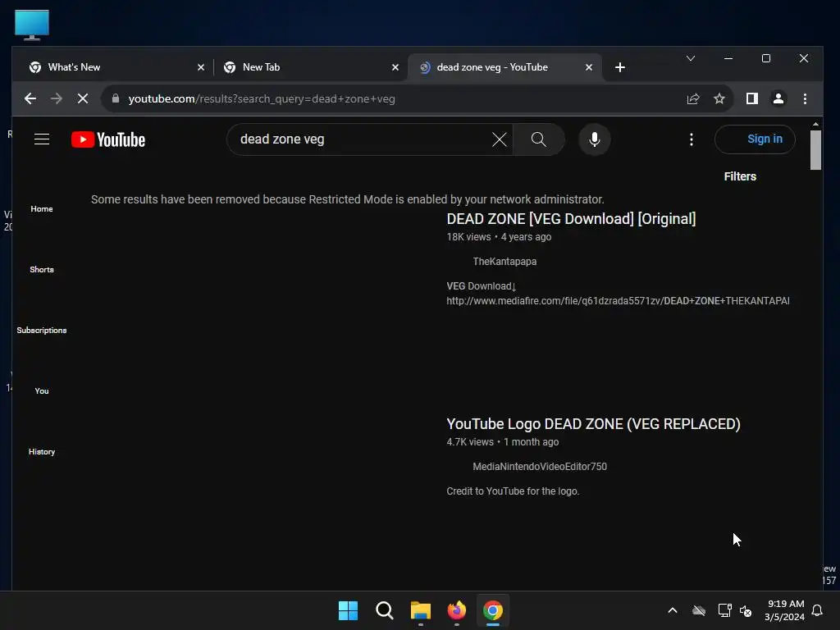The image size is (840, 630).
Task: Open the Chrome profile menu
Action: pos(778,98)
